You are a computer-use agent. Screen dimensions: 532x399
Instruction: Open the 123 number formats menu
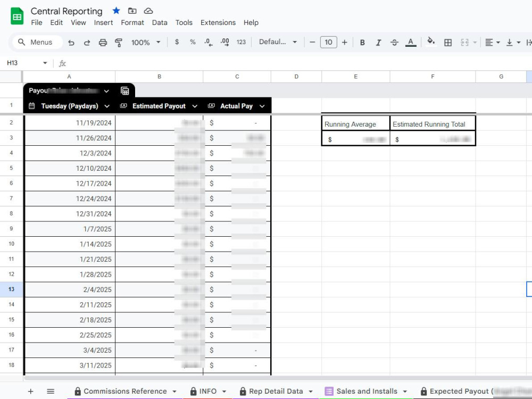(241, 42)
